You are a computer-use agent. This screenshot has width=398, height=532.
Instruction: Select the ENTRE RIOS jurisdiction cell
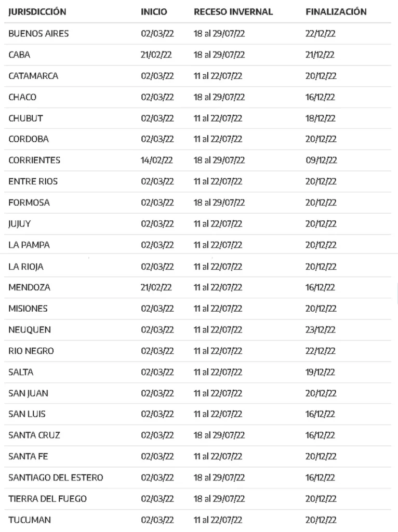click(33, 182)
